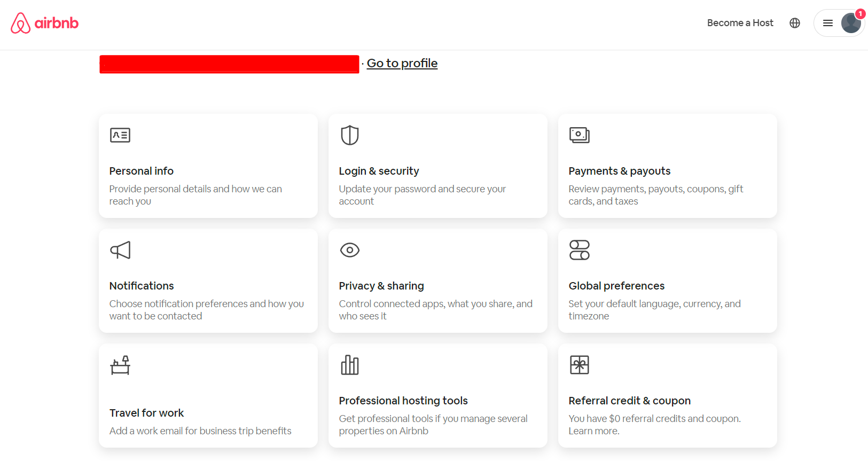The image size is (868, 461).
Task: Open the language selector globe icon
Action: click(x=794, y=23)
